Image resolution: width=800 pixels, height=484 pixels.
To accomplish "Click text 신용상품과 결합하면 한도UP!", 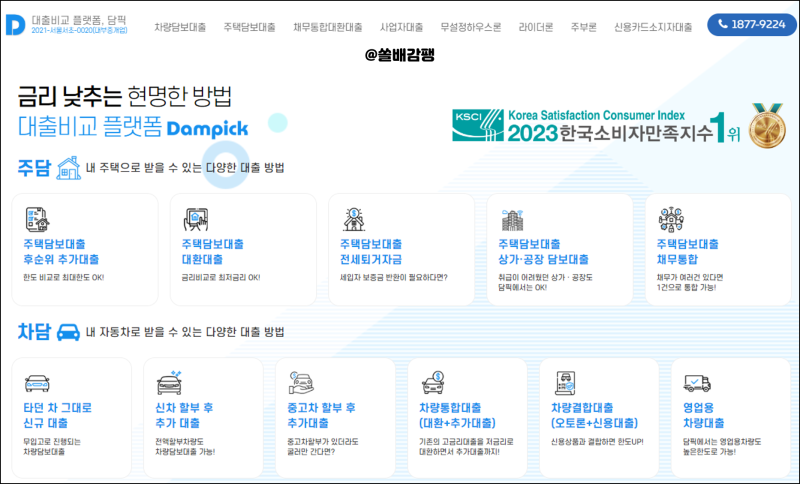I will point(597,442).
